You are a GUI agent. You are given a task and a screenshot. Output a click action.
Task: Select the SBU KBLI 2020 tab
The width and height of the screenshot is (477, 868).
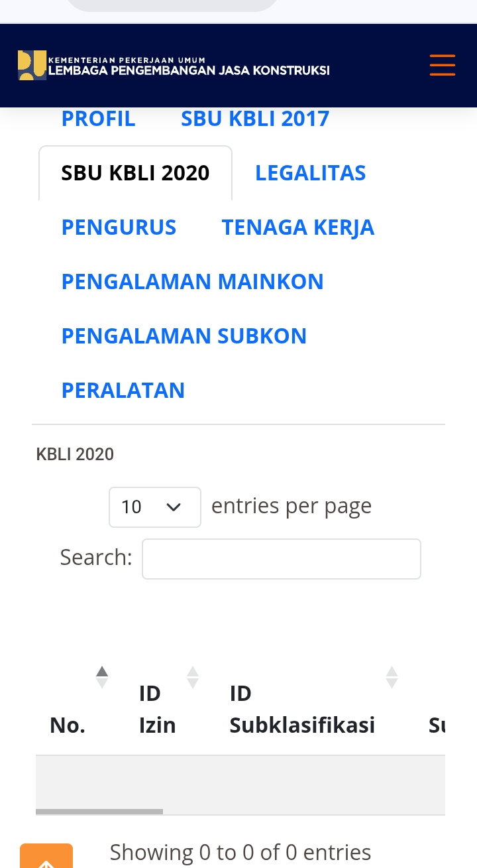point(136,173)
